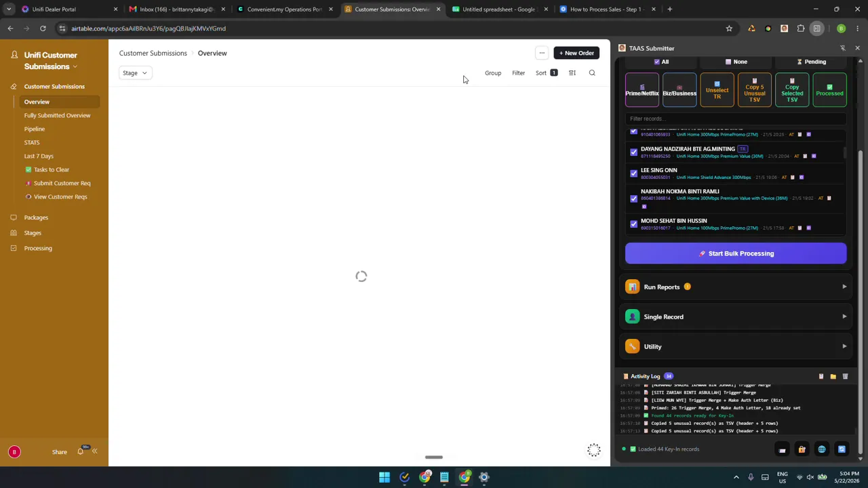Open the STATS page

point(32,142)
